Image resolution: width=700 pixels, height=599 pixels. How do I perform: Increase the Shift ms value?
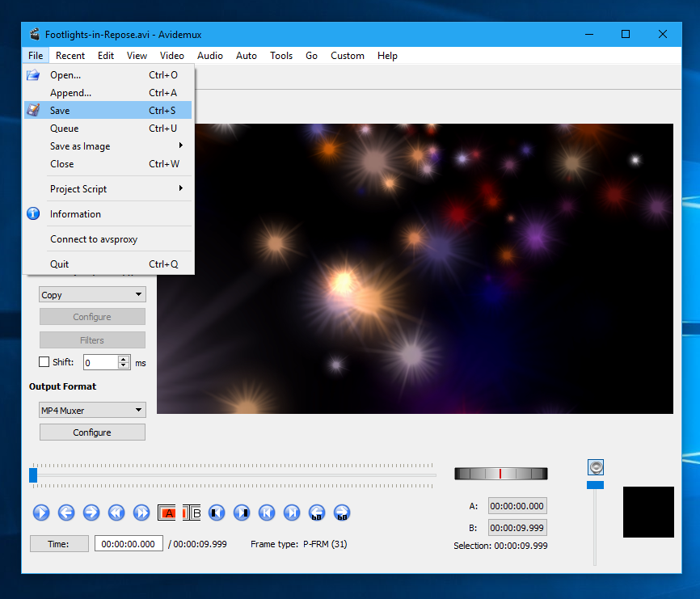(124, 359)
